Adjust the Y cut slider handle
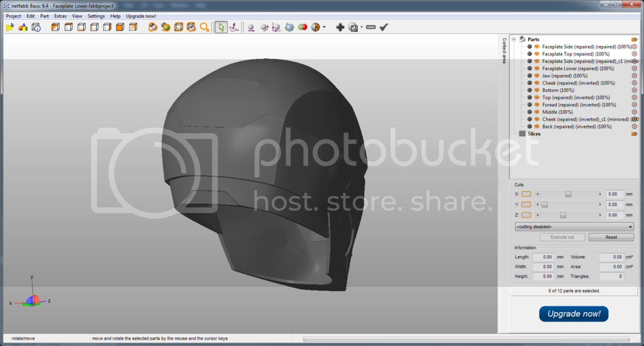The height and width of the screenshot is (346, 644). click(545, 204)
